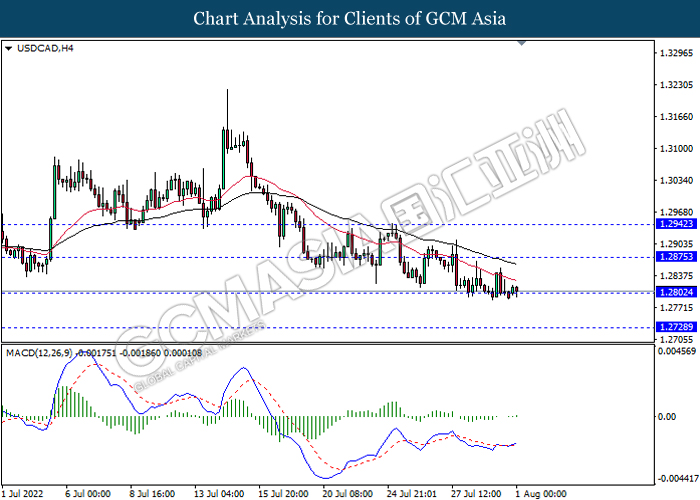Click the 13 Jul 04:00 time label
700x500 pixels.
click(x=219, y=494)
